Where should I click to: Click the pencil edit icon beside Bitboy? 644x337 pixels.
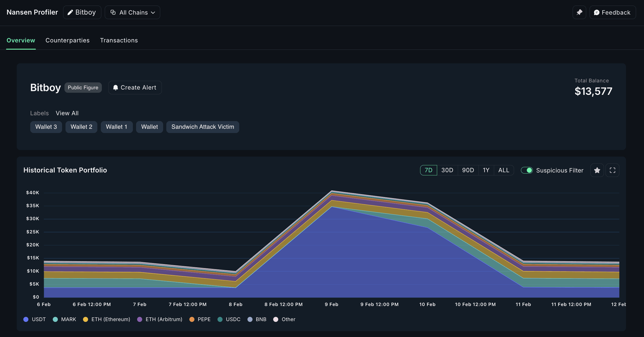click(x=70, y=12)
